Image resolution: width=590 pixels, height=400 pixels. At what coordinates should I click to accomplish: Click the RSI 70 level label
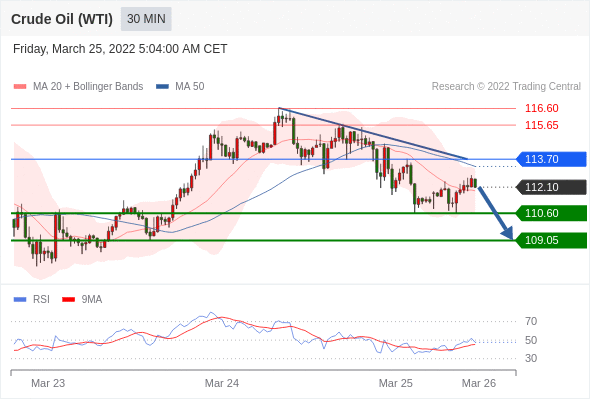[x=531, y=321]
